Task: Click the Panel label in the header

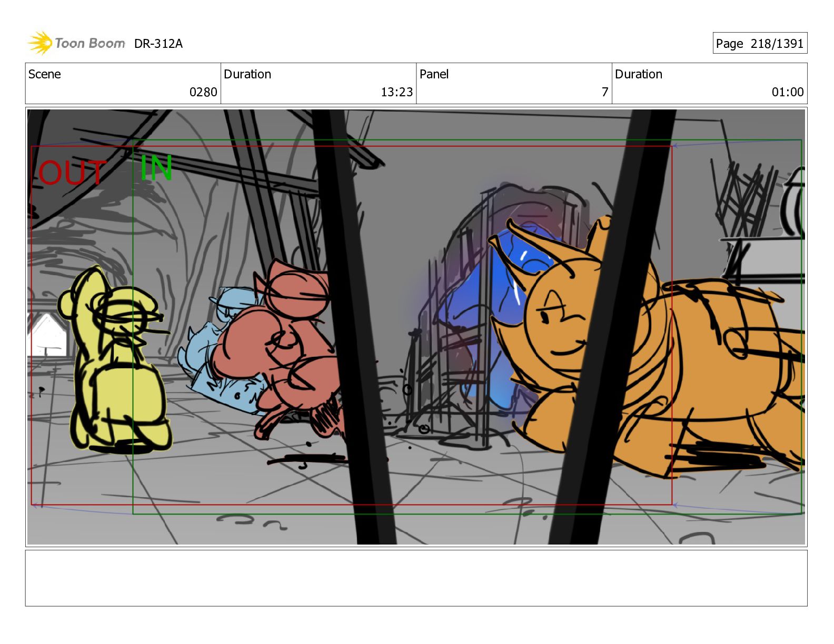Action: click(434, 74)
